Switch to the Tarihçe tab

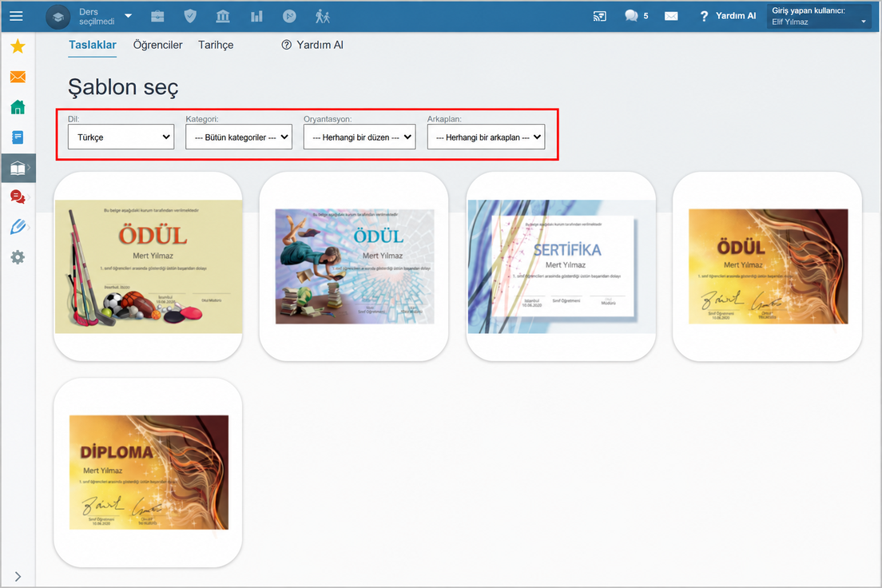216,45
